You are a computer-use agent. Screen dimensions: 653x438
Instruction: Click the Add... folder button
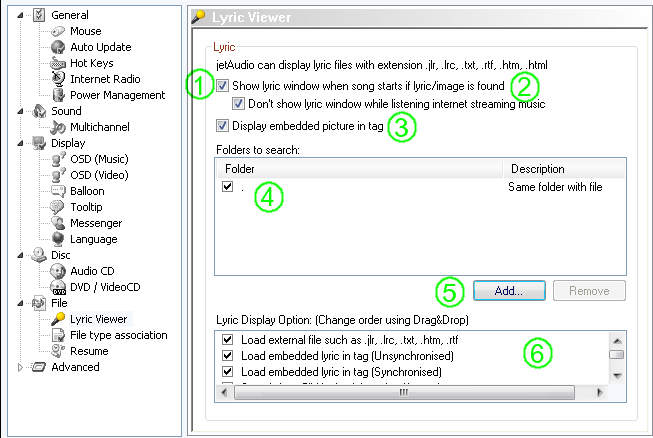[x=509, y=291]
